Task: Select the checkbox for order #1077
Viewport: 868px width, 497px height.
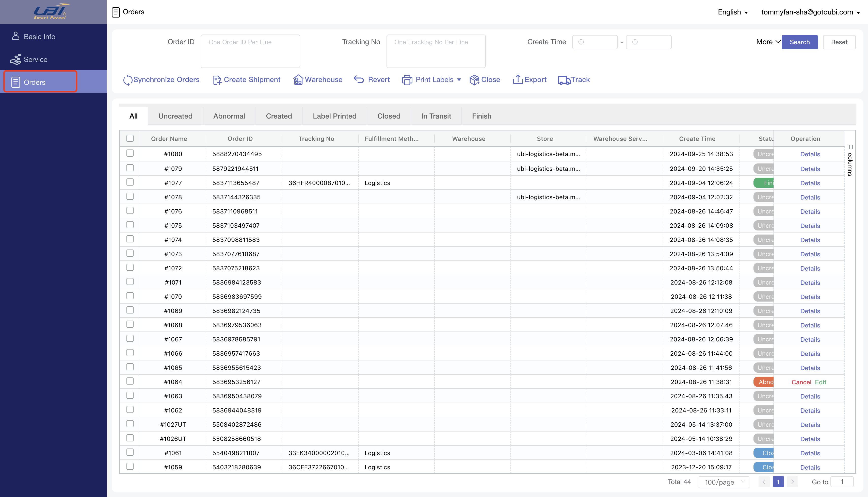Action: coord(130,182)
